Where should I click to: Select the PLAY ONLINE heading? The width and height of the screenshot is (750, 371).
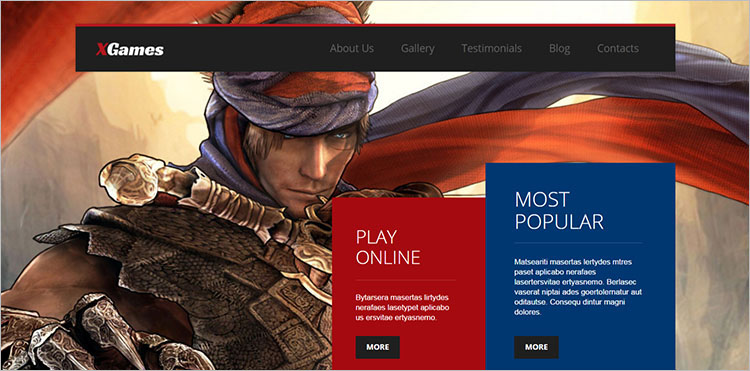pos(388,247)
